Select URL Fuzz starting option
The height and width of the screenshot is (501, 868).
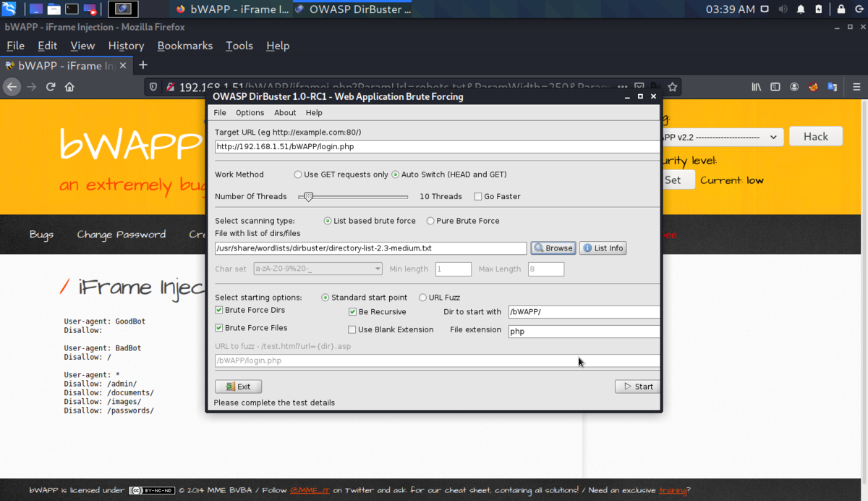pos(423,298)
